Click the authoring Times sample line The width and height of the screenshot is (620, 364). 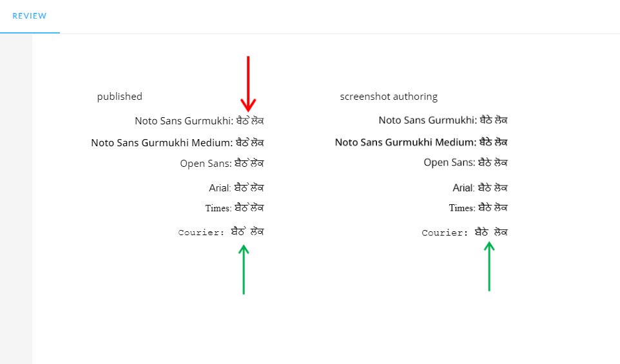tap(478, 207)
